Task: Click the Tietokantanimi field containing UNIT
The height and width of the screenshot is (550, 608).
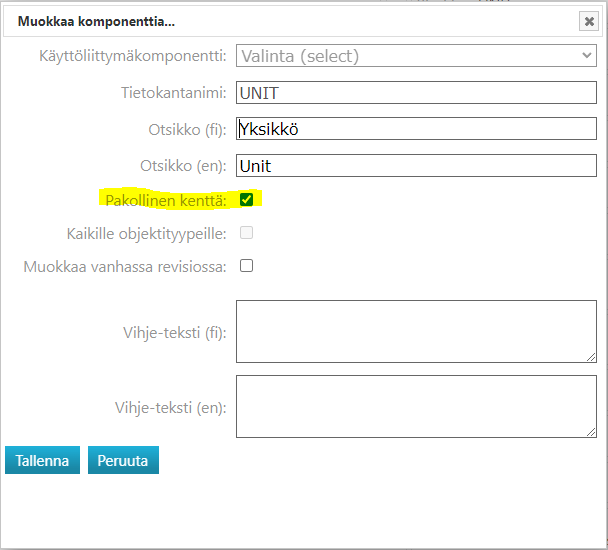Action: point(416,93)
